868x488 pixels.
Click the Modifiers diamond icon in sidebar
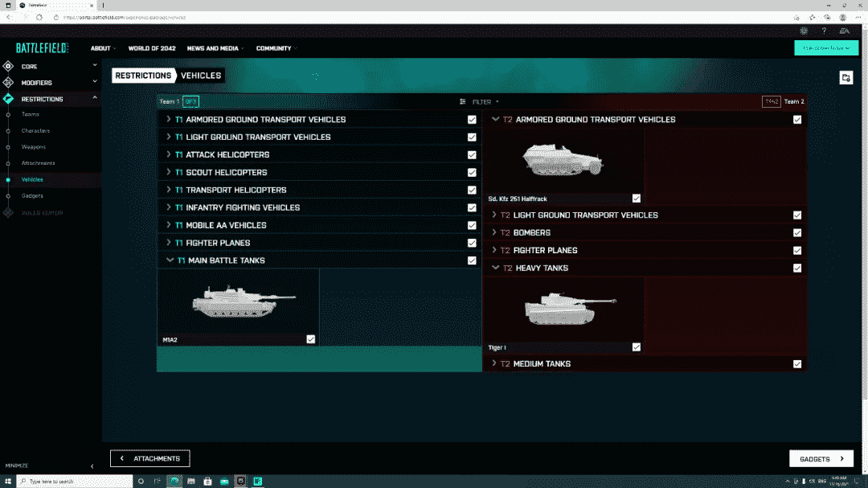coord(8,83)
